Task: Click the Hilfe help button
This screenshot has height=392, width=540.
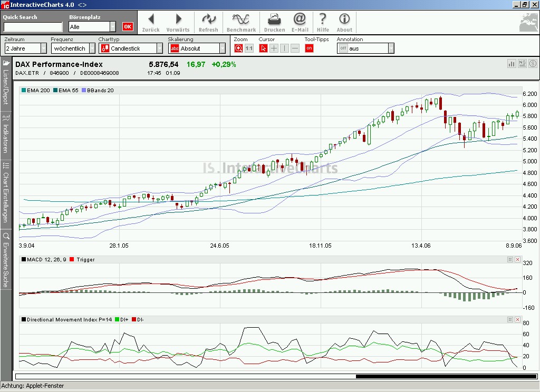Action: 323,22
